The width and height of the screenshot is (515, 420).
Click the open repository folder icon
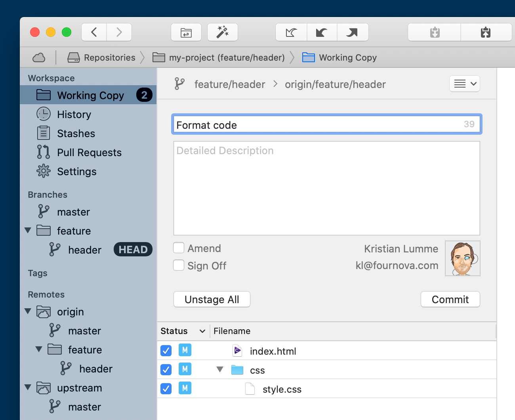pyautogui.click(x=186, y=32)
